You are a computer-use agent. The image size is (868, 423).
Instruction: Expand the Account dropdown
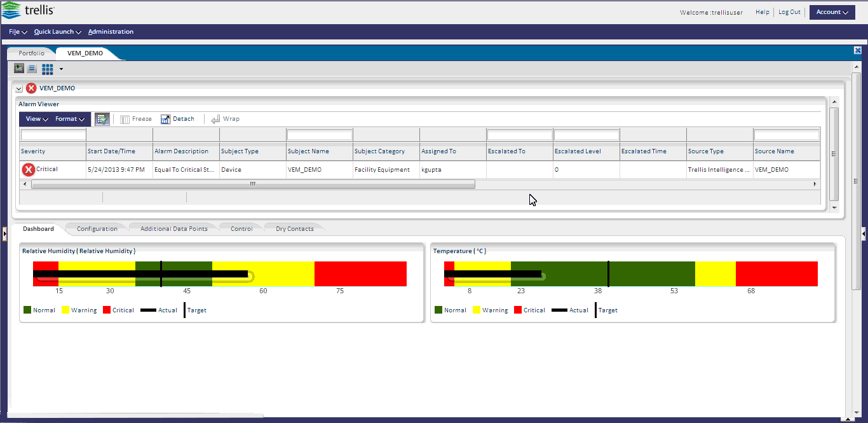click(x=832, y=12)
